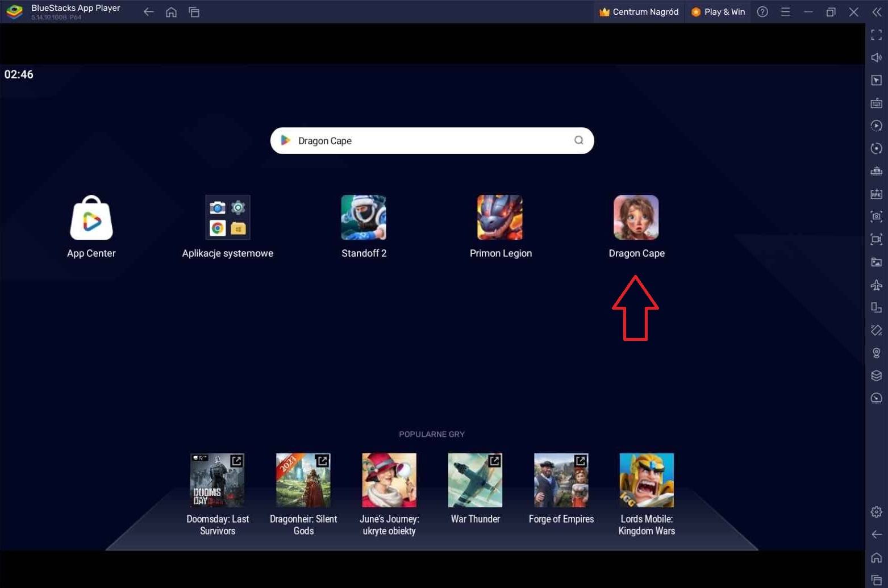
Task: Open the macro recorder play-circle icon
Action: [876, 126]
